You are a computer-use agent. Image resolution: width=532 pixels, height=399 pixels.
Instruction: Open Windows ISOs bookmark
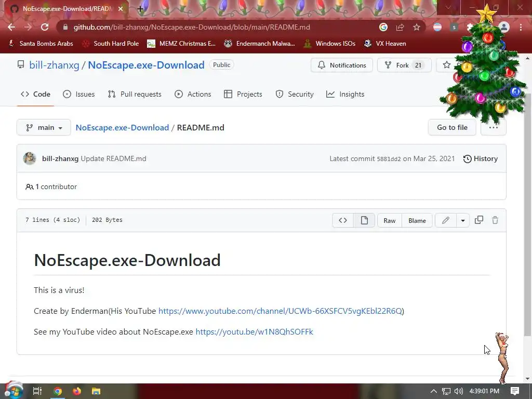pyautogui.click(x=329, y=44)
